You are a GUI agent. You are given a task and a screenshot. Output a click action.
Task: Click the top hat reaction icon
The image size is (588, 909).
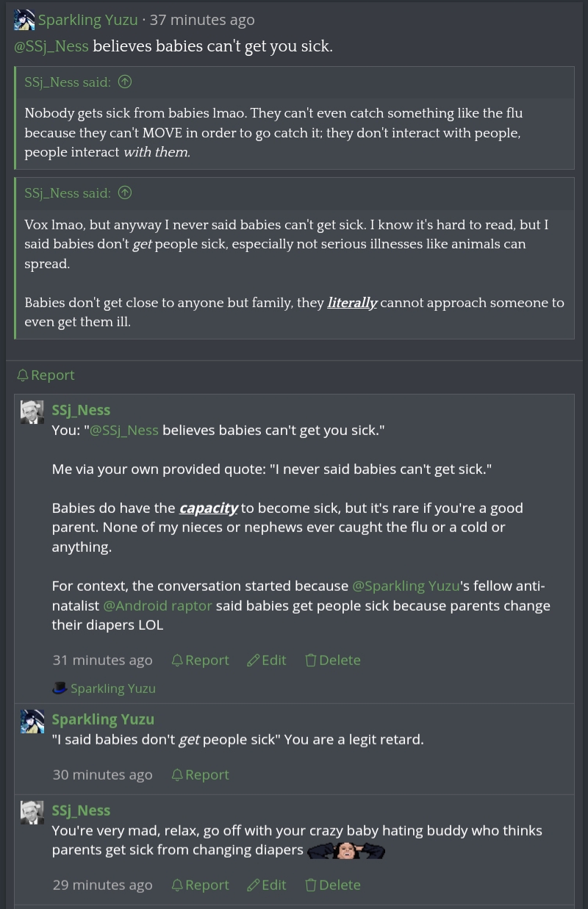pyautogui.click(x=60, y=689)
